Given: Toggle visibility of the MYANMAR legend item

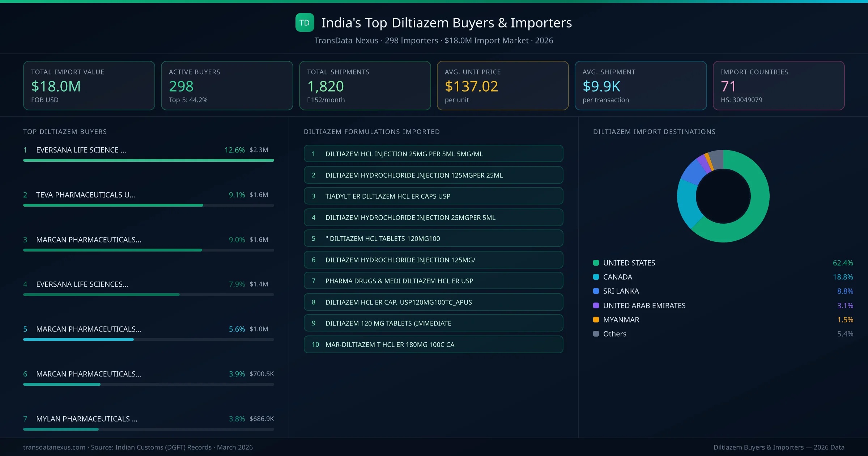Looking at the screenshot, I should (621, 320).
